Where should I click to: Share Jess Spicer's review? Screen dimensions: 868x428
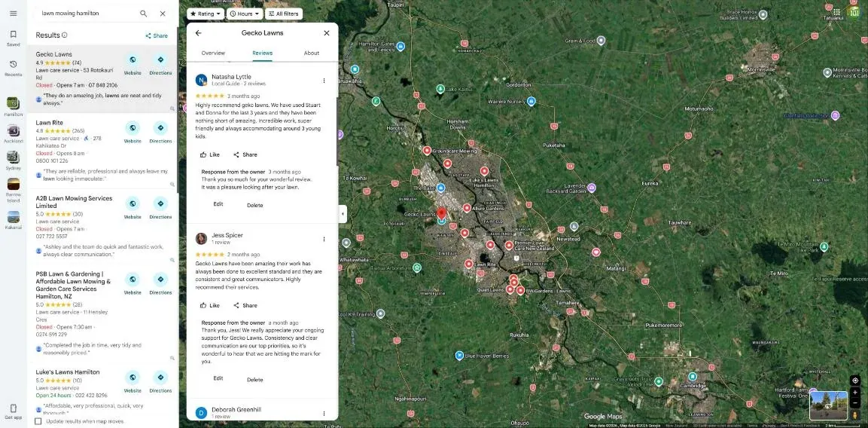point(245,305)
